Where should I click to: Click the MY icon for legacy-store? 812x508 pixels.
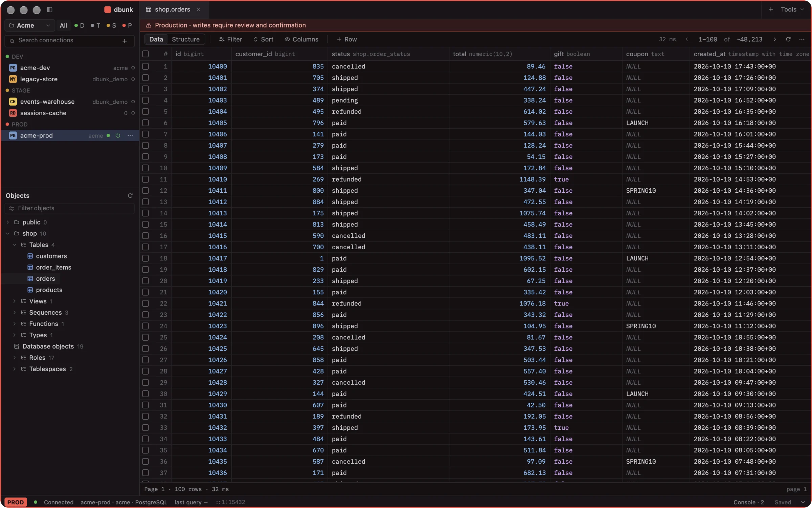click(13, 79)
